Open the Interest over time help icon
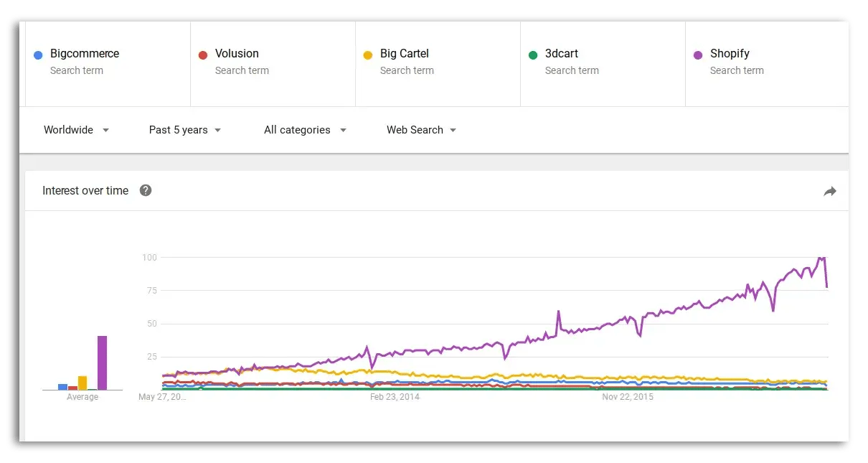The image size is (868, 463). coord(146,190)
